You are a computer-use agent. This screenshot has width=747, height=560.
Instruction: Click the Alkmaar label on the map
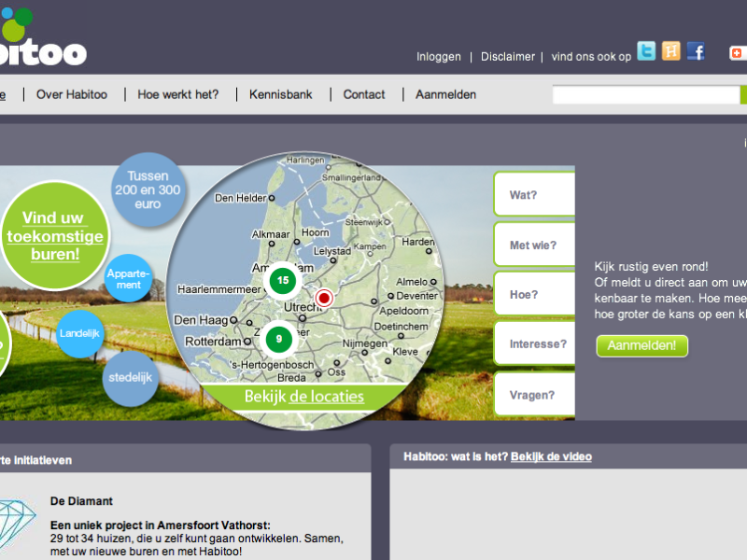[x=271, y=234]
